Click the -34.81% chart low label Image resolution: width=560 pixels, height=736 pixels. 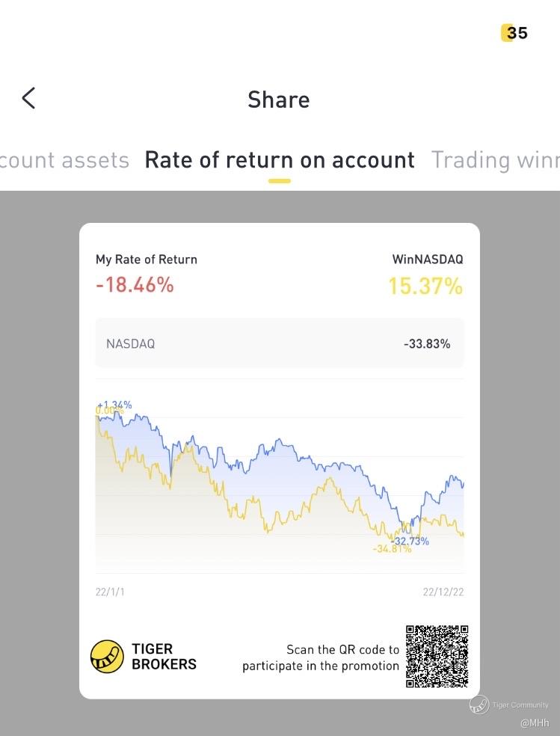[x=392, y=549]
